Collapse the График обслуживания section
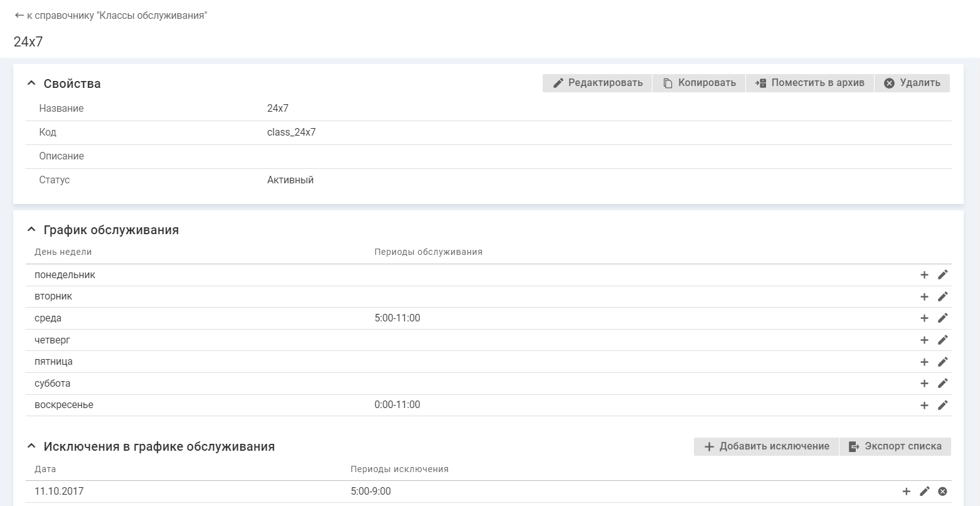The width and height of the screenshot is (980, 506). (31, 230)
